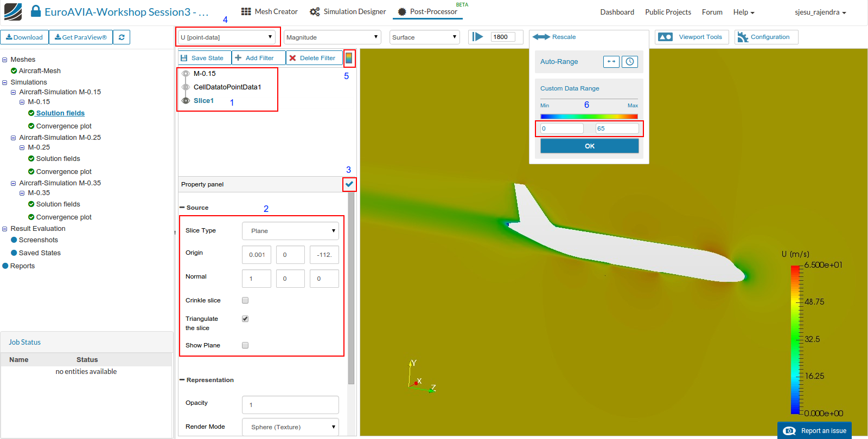Click the Save State floppy icon

point(184,58)
